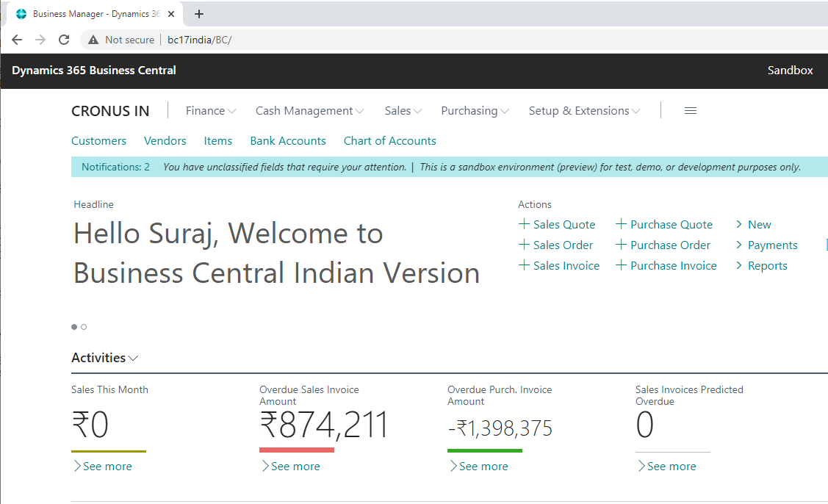Click the Not secure warning icon
828x504 pixels.
(93, 40)
